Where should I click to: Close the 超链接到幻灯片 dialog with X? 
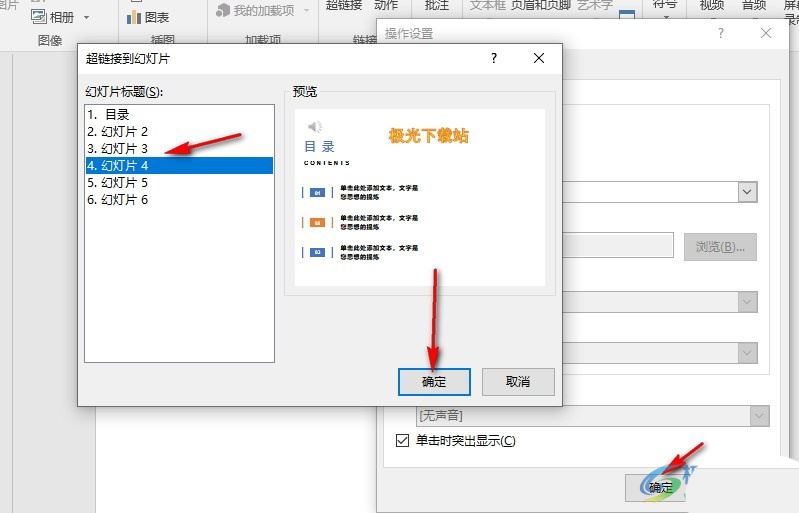pyautogui.click(x=539, y=59)
